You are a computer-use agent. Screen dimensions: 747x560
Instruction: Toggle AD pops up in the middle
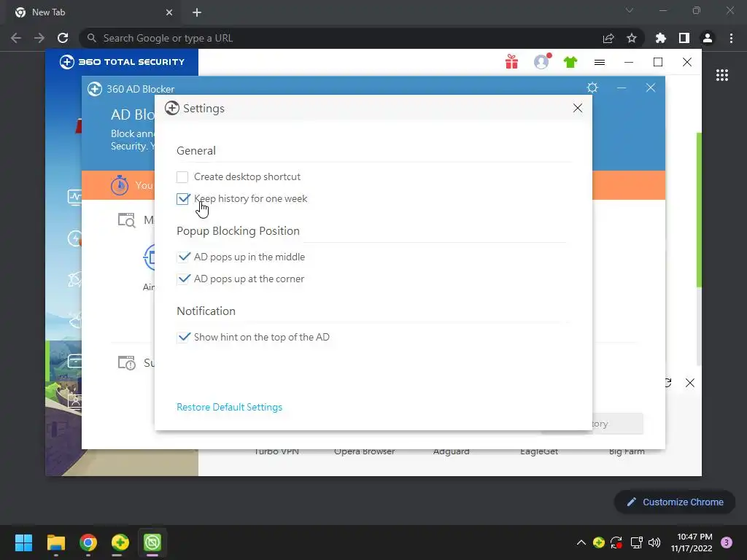183,257
